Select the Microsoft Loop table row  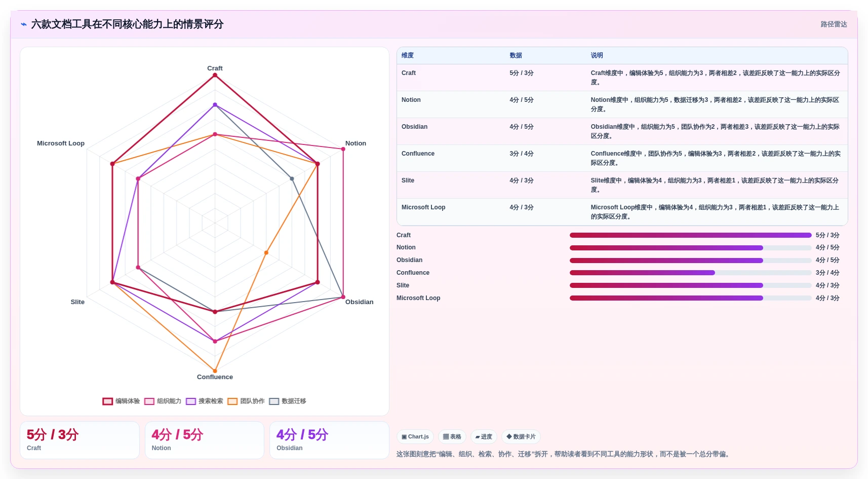click(622, 212)
